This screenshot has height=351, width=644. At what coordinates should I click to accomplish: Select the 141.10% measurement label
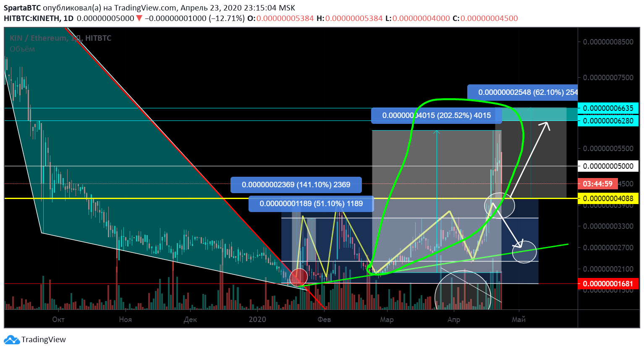click(296, 185)
